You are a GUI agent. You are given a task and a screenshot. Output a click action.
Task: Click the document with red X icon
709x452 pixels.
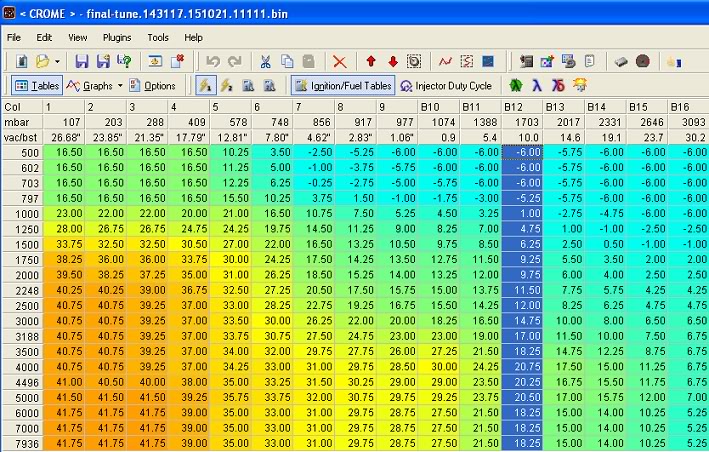(177, 61)
